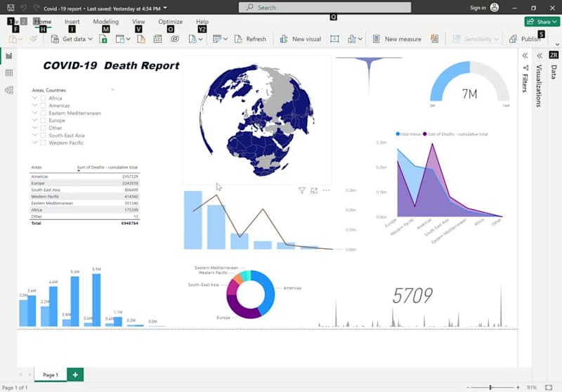This screenshot has height=392, width=562.
Task: Check the Africa checkbox in the slicer
Action: [43, 98]
